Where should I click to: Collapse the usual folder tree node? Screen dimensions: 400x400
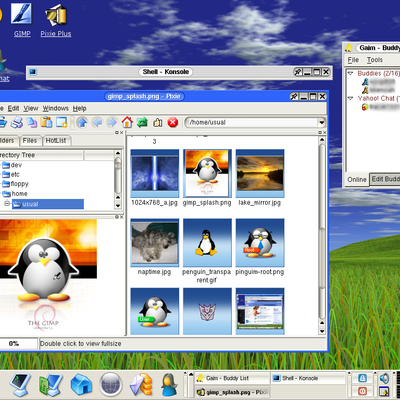coord(7,203)
